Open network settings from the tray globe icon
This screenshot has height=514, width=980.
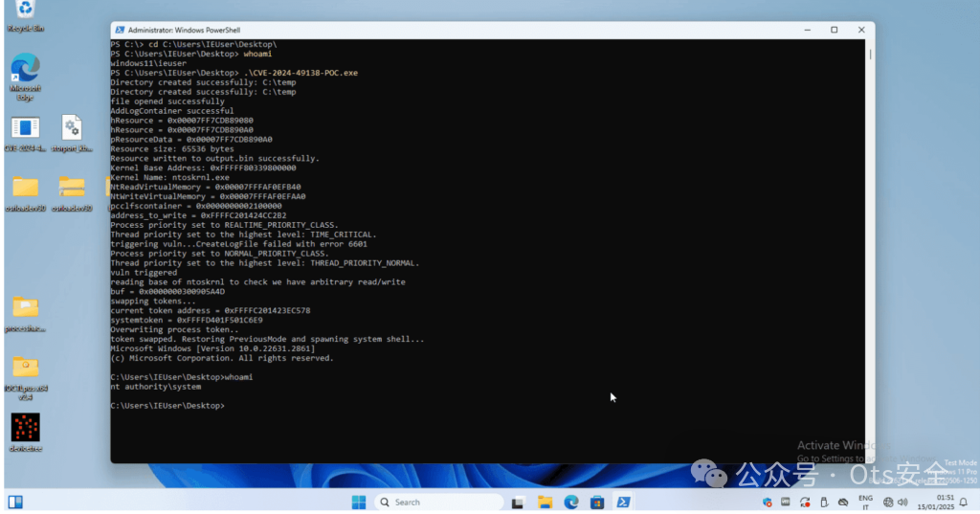pos(888,503)
